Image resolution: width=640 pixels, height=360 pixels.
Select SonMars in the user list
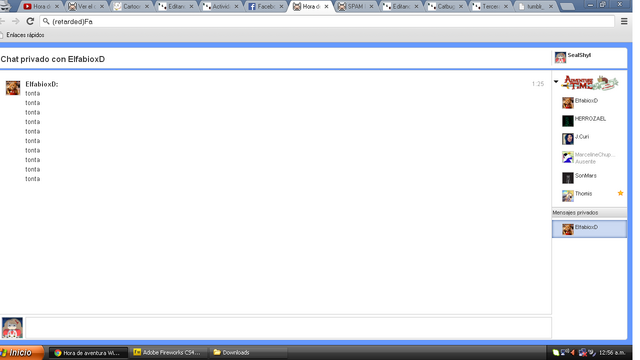click(x=589, y=178)
